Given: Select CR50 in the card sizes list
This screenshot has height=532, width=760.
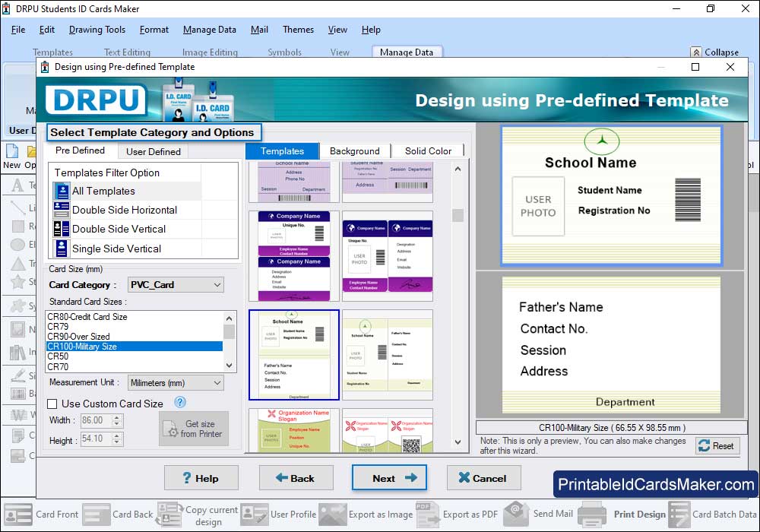Looking at the screenshot, I should click(135, 356).
